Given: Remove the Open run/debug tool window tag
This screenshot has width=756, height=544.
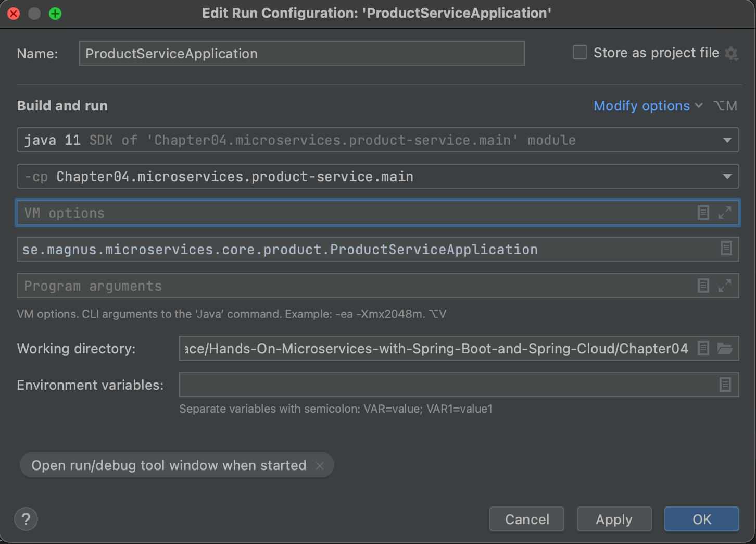Looking at the screenshot, I should pyautogui.click(x=320, y=465).
